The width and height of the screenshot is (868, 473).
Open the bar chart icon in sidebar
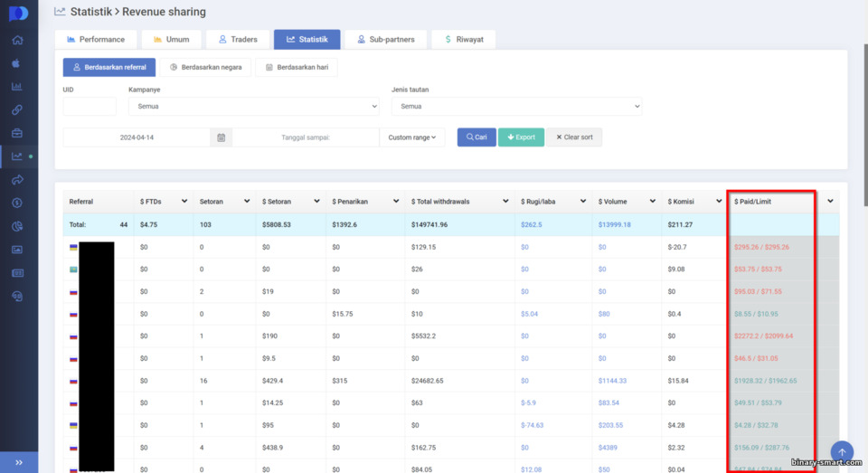pos(17,87)
